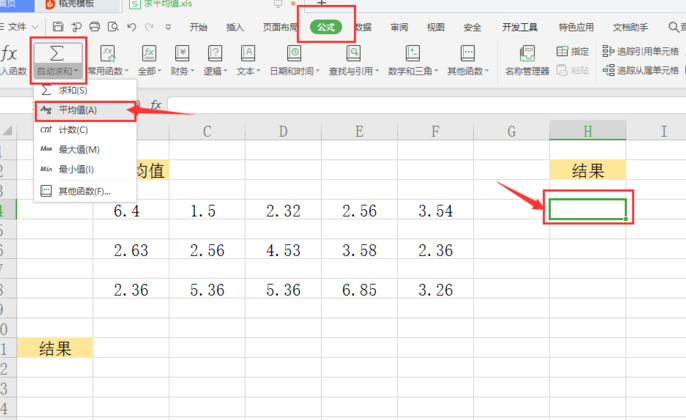Click cell containing 2.63
This screenshot has width=686, height=420.
131,248
